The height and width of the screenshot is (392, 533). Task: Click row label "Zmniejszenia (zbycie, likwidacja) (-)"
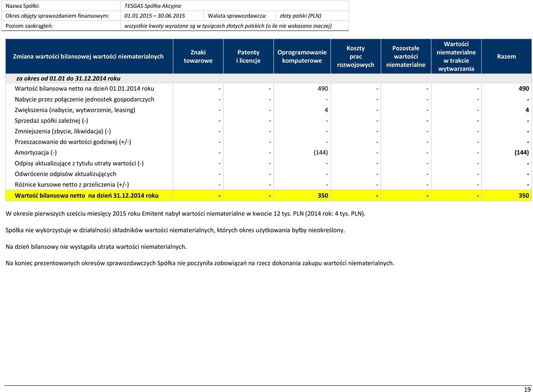click(63, 131)
